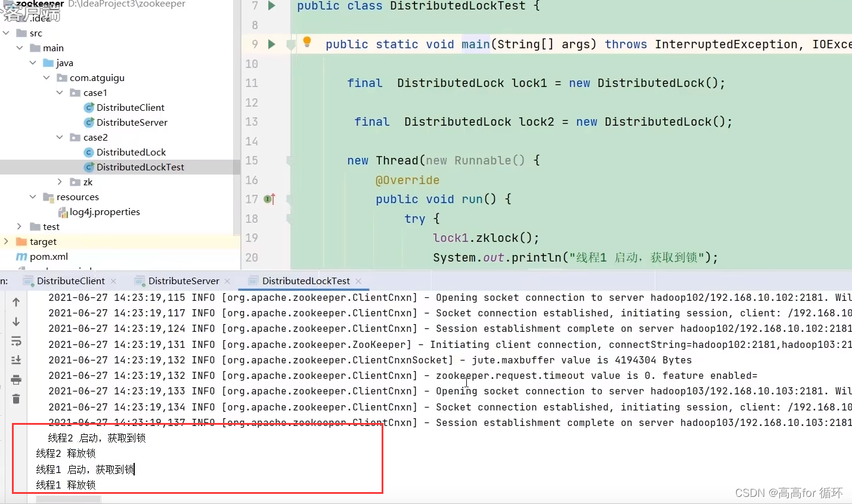Select the test folder
Image resolution: width=852 pixels, height=504 pixels.
pos(45,226)
